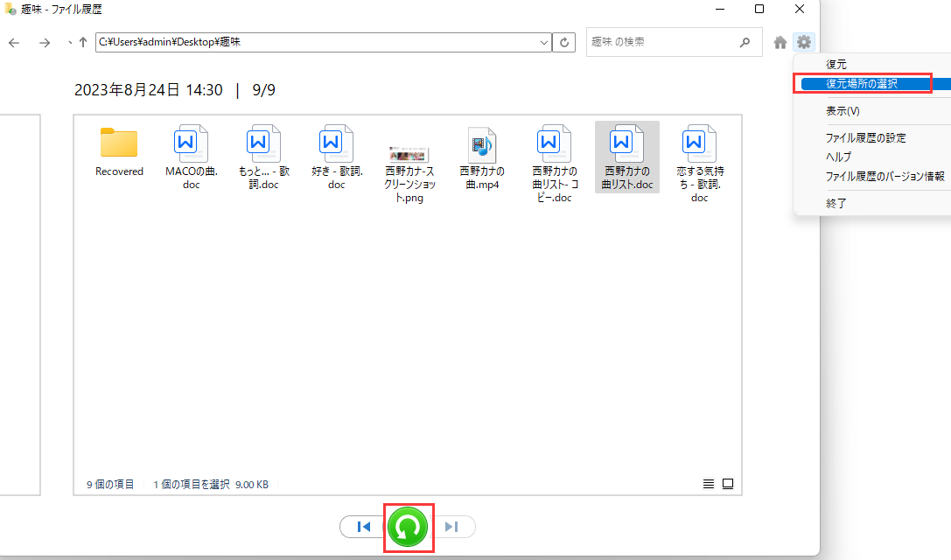Switch to details list view
This screenshot has width=951, height=560.
pos(708,484)
